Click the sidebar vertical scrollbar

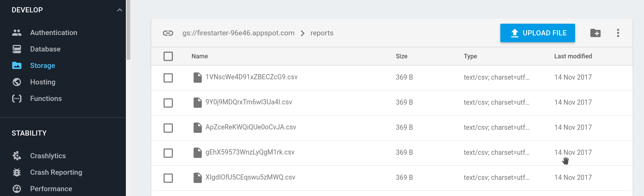[x=128, y=31]
